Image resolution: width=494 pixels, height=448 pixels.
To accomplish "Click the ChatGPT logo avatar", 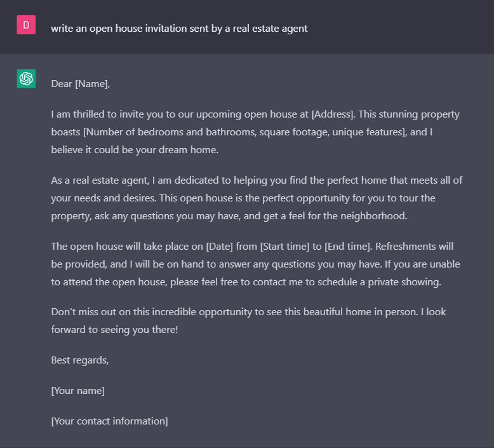I will click(x=26, y=79).
